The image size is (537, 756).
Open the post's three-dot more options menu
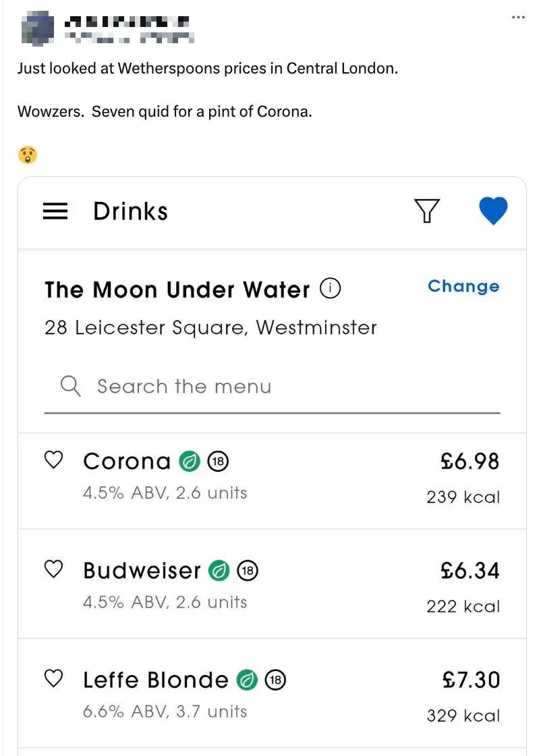click(518, 18)
